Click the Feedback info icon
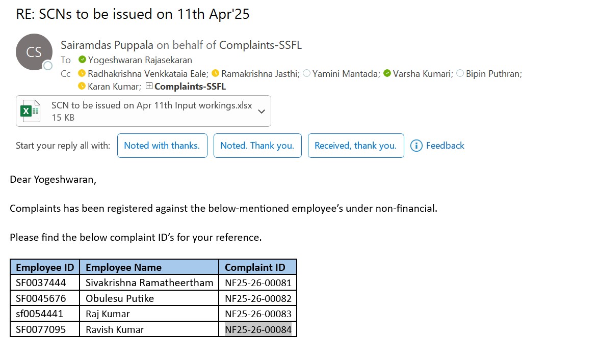This screenshot has width=600, height=364. 416,146
